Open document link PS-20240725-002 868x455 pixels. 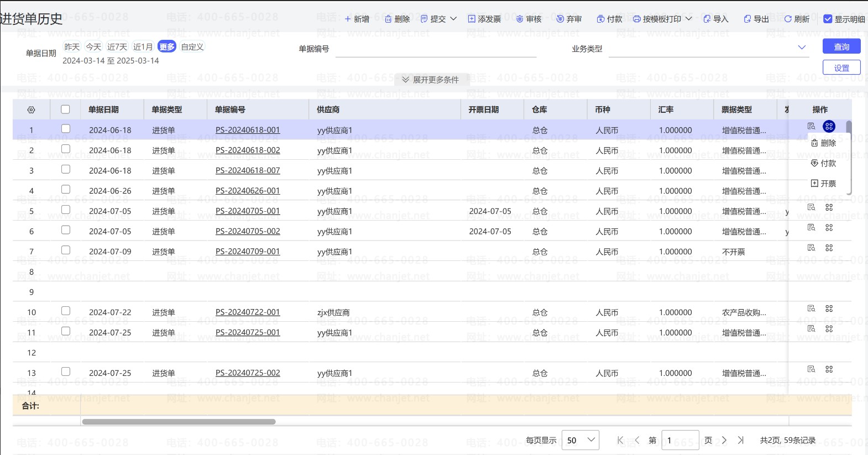pos(248,373)
